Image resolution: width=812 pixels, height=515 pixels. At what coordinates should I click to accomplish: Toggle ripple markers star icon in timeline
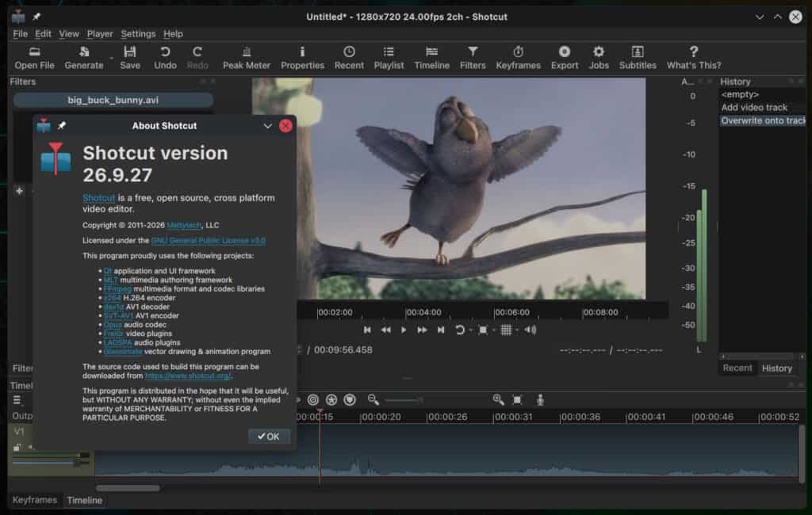(331, 399)
